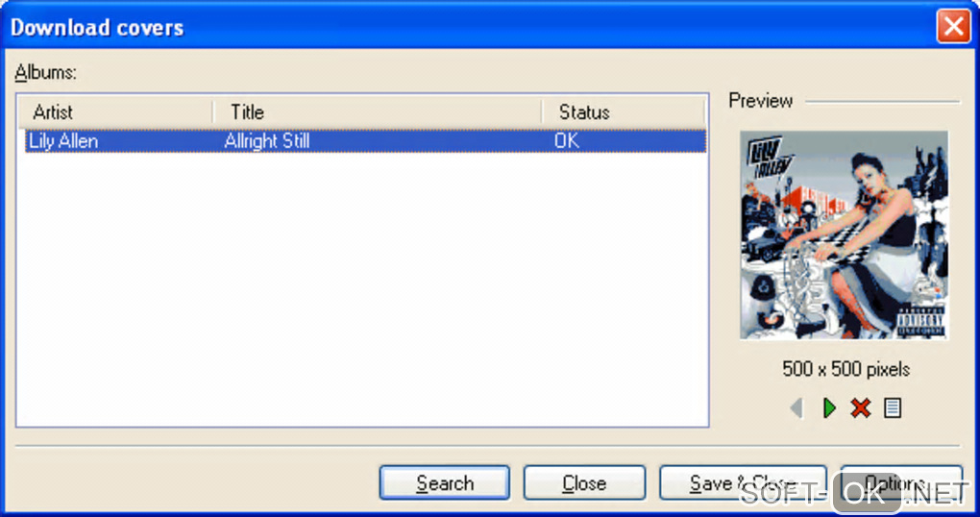Click the album cover preview image
Viewport: 980px width, 517px height.
844,235
